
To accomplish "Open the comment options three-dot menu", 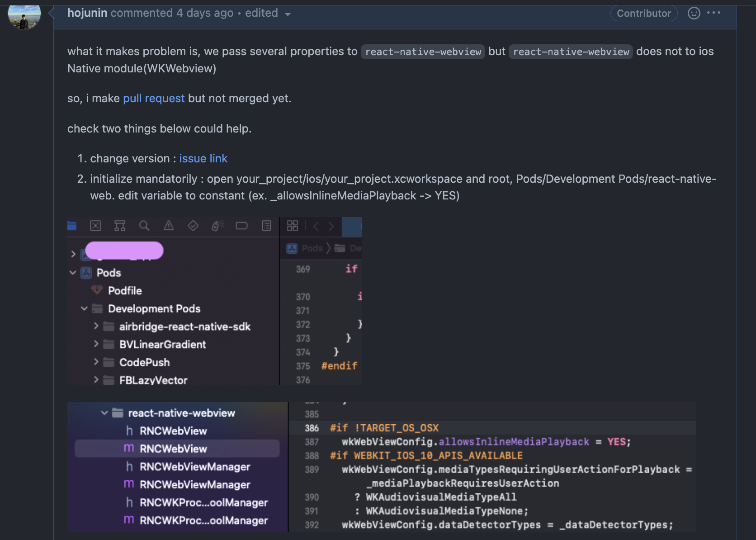I will (713, 13).
